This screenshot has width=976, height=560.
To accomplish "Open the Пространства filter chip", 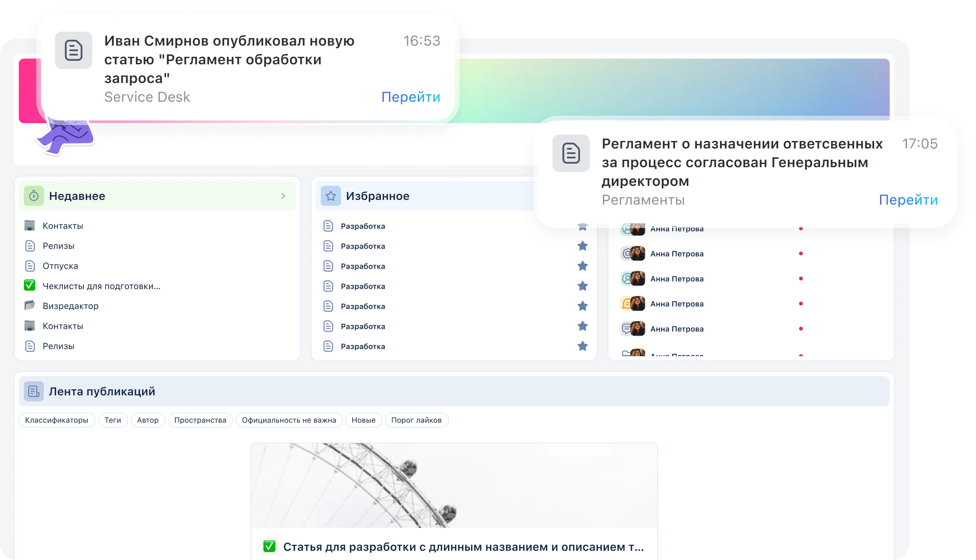I will [200, 420].
